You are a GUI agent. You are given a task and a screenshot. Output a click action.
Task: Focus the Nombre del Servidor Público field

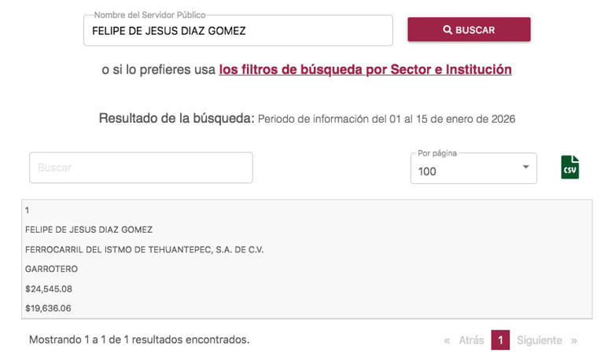pyautogui.click(x=238, y=31)
